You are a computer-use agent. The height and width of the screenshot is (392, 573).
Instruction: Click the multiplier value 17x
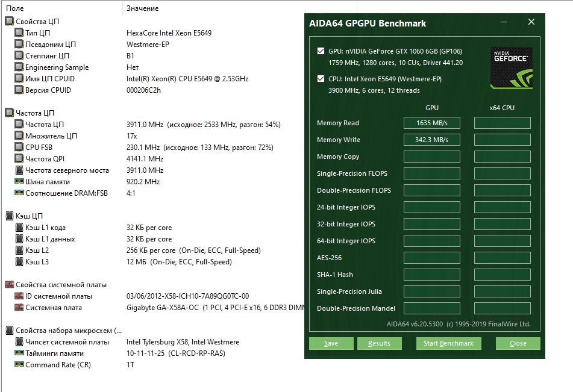[x=131, y=136]
